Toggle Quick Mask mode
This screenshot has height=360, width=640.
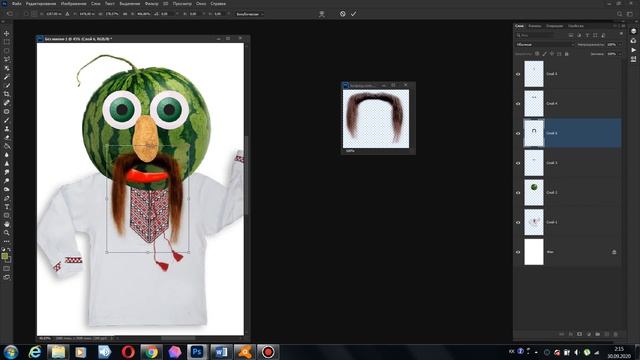click(x=7, y=269)
